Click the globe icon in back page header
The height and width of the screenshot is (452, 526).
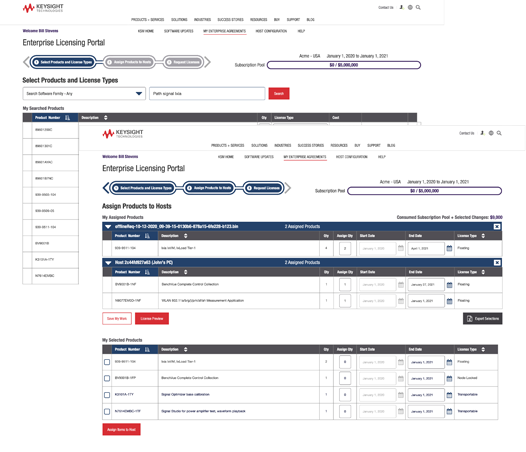click(410, 7)
